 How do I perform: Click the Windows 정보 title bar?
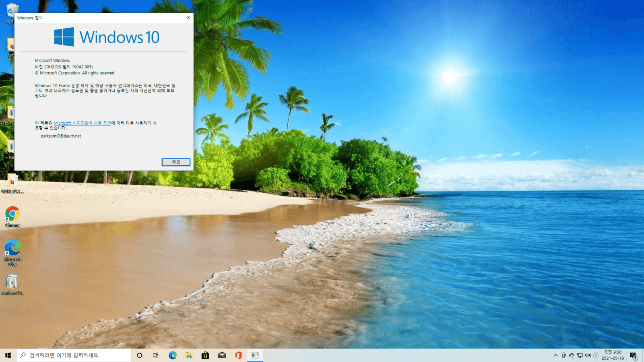pyautogui.click(x=99, y=18)
